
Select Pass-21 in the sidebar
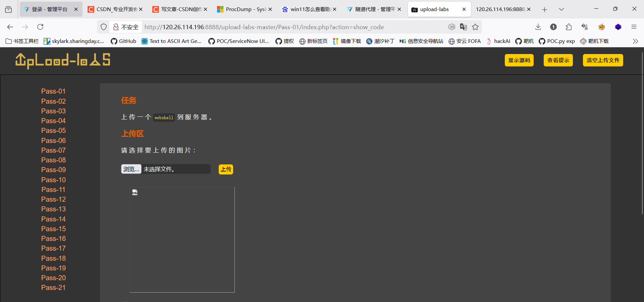pyautogui.click(x=53, y=288)
